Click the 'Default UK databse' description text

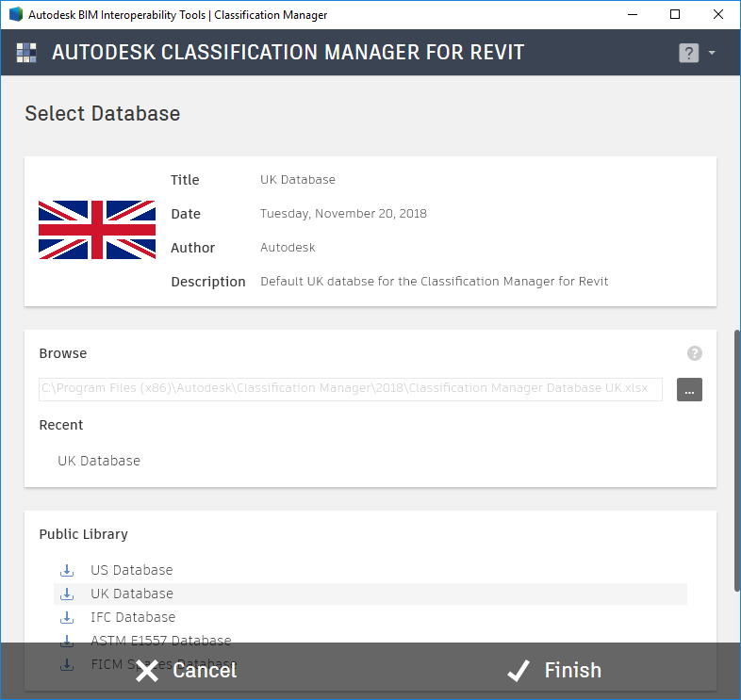(x=434, y=282)
